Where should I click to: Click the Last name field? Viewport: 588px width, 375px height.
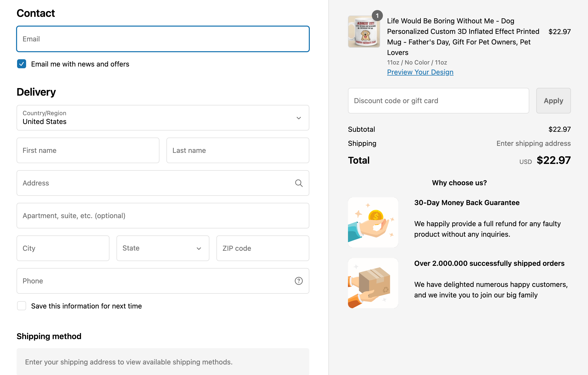(x=238, y=150)
